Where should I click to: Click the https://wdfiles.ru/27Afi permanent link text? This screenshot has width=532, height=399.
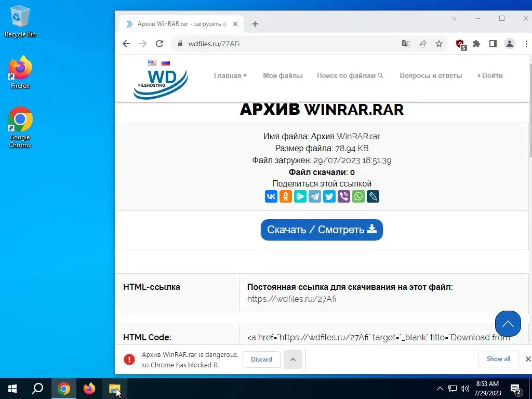point(291,299)
